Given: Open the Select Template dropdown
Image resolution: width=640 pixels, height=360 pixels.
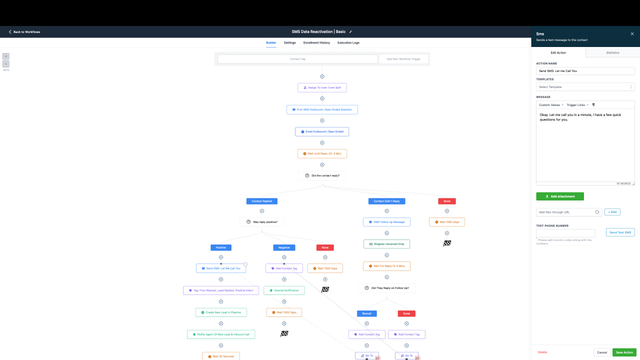Looking at the screenshot, I should click(x=585, y=87).
